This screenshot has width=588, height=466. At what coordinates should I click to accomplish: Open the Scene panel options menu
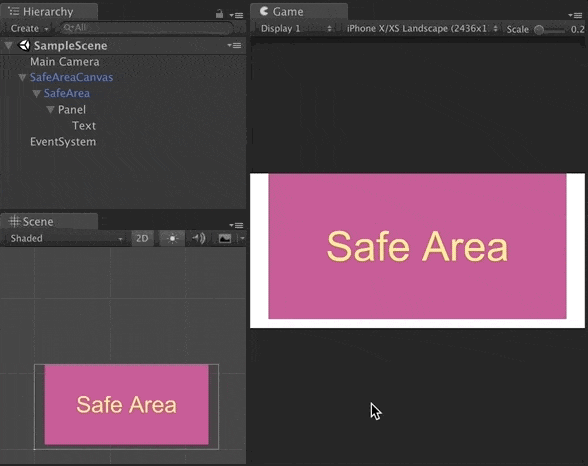tap(236, 225)
